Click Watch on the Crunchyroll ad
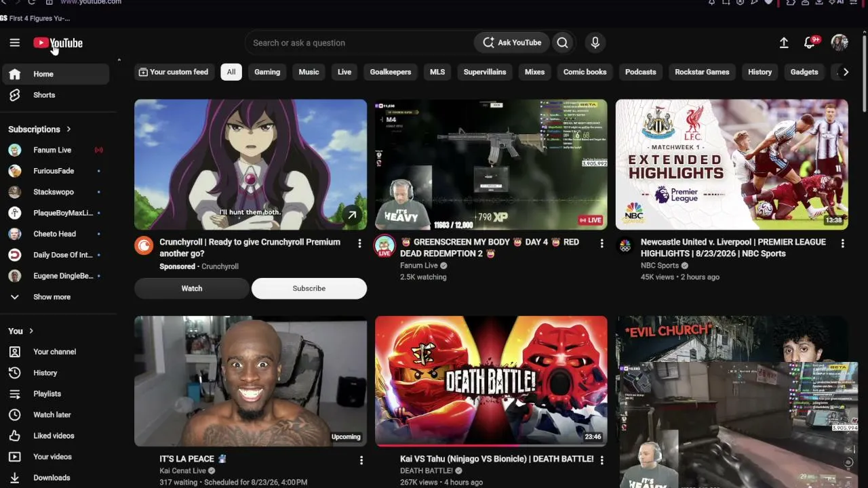Image resolution: width=868 pixels, height=488 pixels. click(192, 288)
